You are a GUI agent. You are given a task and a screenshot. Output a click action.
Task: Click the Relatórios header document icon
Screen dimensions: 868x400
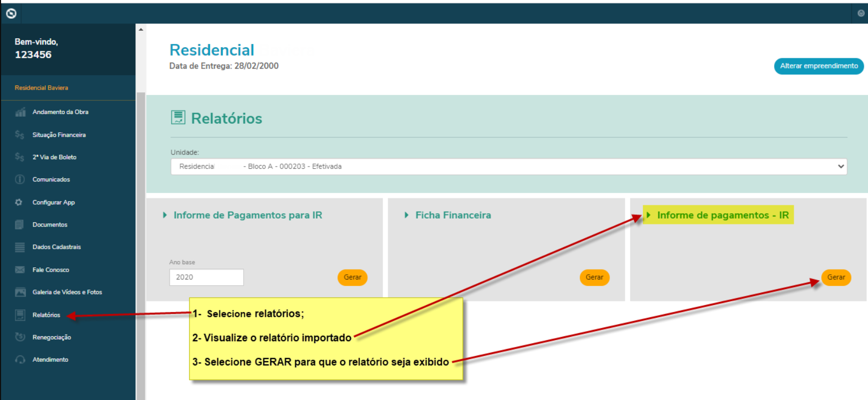click(178, 117)
